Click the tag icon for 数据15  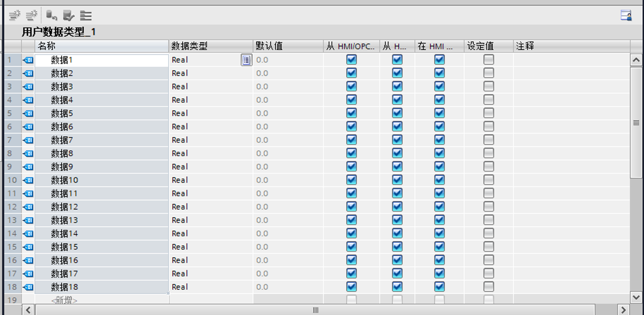[x=28, y=247]
